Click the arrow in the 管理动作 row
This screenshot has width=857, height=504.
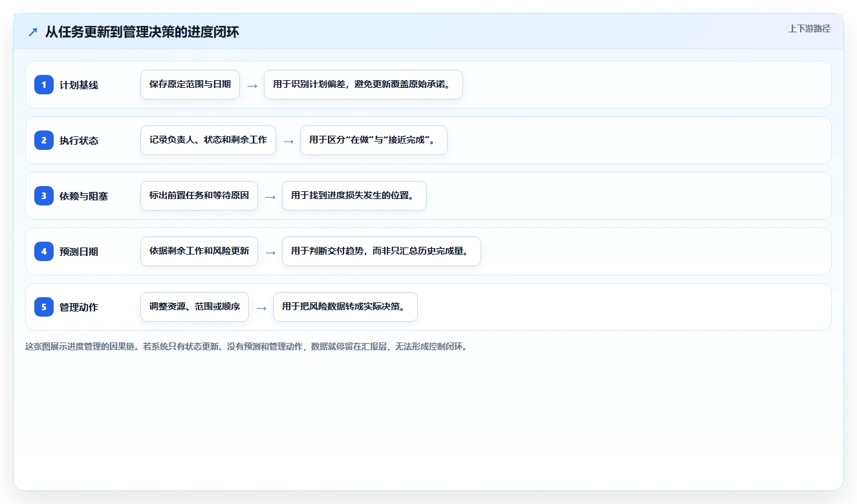click(261, 308)
